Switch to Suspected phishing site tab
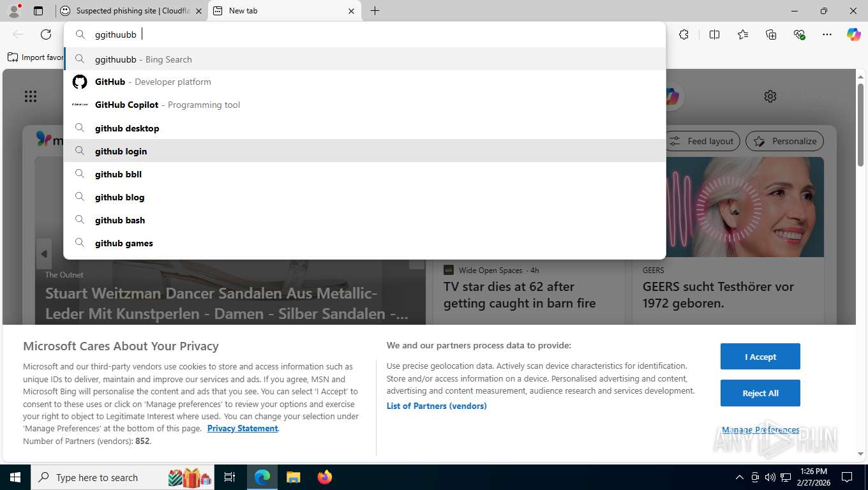The image size is (868, 490). click(131, 11)
